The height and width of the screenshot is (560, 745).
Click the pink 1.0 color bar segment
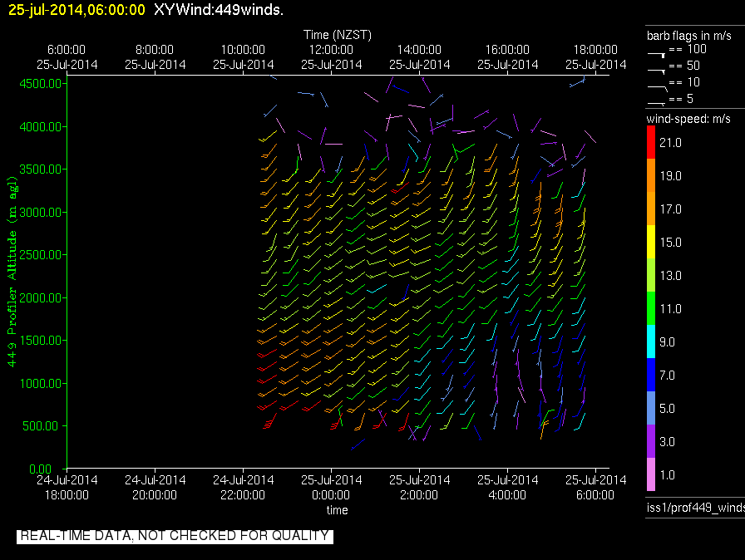[650, 474]
